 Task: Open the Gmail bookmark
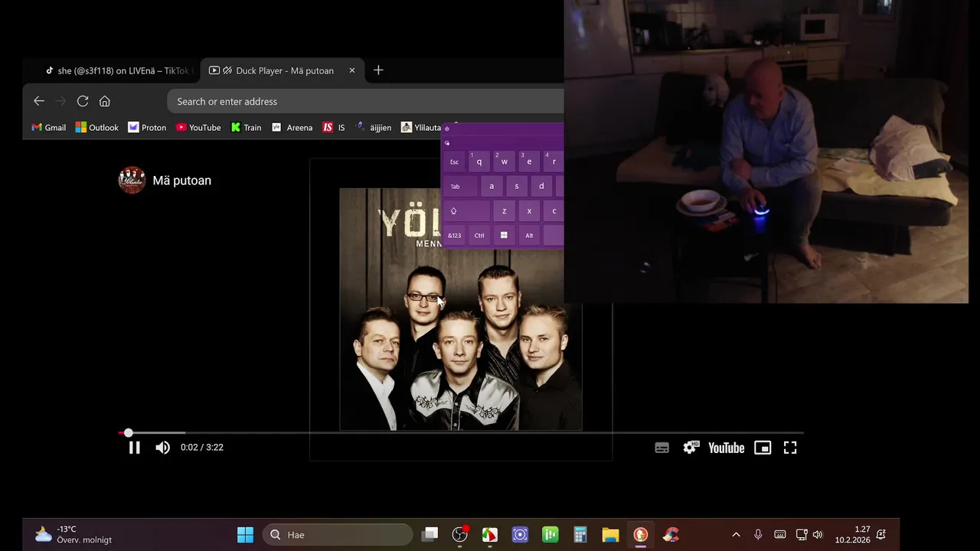point(48,128)
